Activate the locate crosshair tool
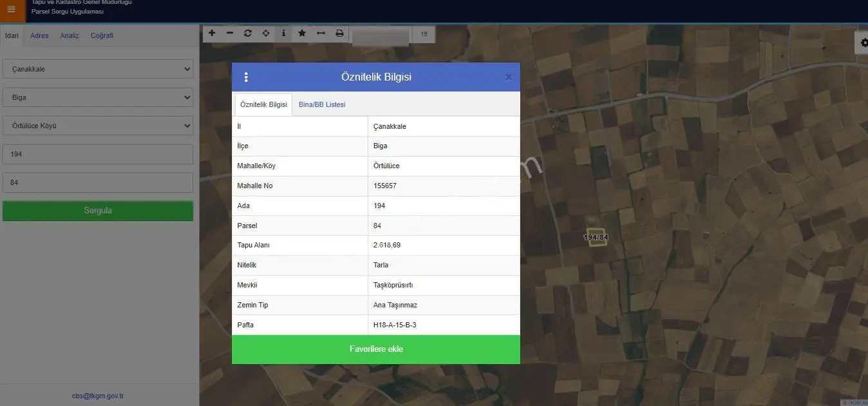 coord(266,33)
